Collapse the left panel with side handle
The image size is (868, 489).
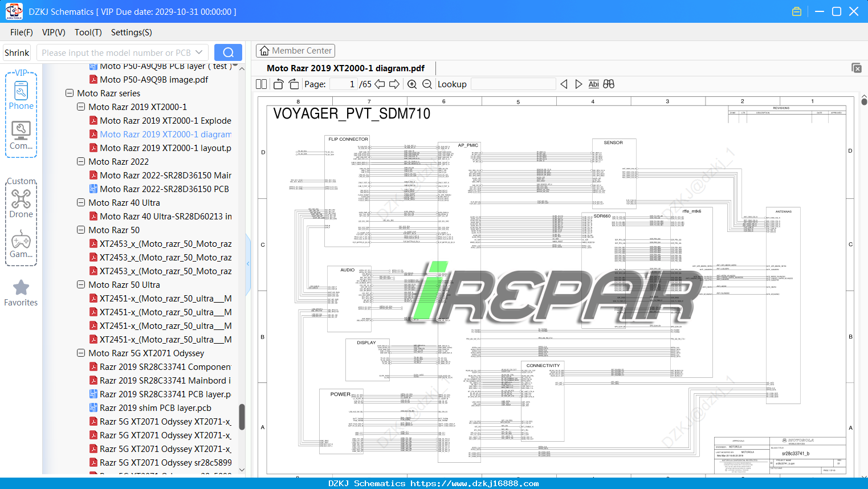pyautogui.click(x=248, y=263)
